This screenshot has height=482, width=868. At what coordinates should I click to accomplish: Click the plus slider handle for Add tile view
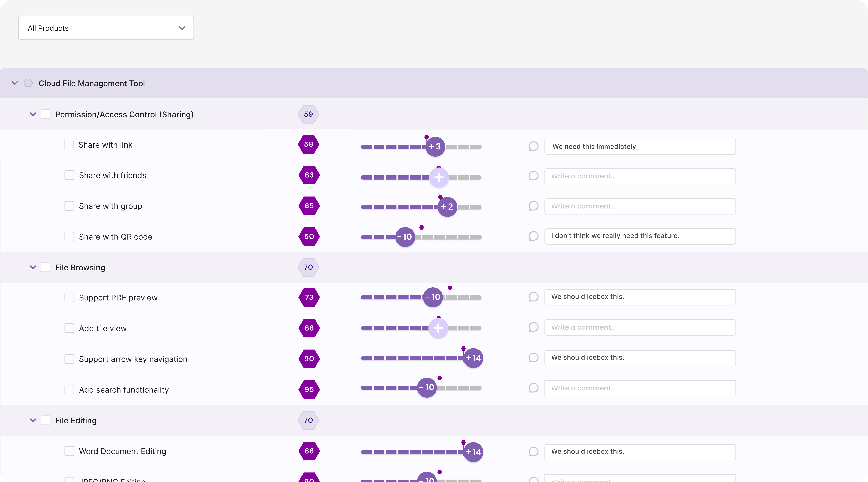[438, 328]
